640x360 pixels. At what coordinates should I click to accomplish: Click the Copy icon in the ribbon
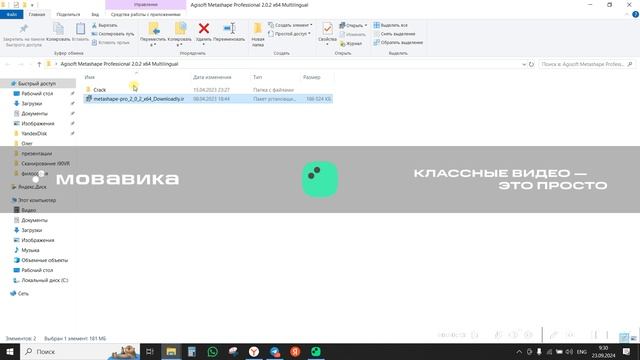(x=58, y=29)
